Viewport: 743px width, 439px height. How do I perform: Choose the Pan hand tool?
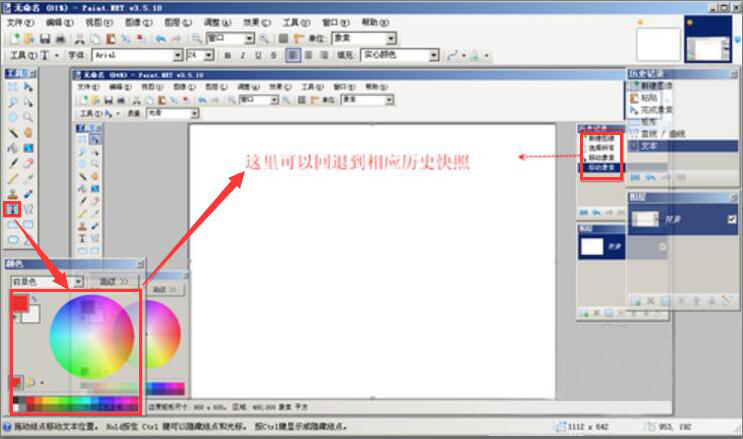coord(28,133)
